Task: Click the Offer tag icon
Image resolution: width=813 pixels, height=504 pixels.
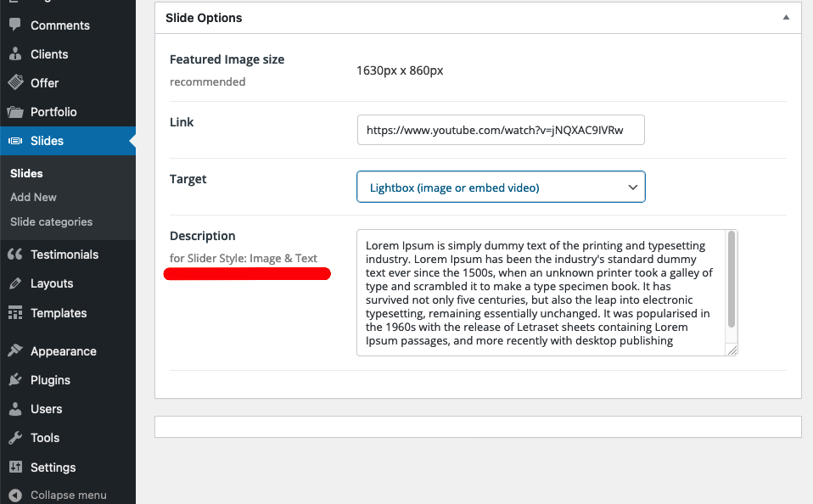Action: [x=15, y=82]
